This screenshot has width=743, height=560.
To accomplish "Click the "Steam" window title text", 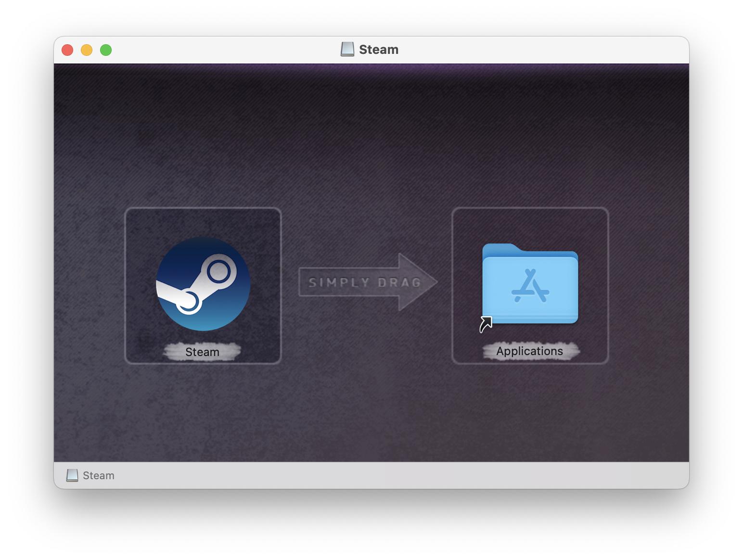I will click(378, 50).
